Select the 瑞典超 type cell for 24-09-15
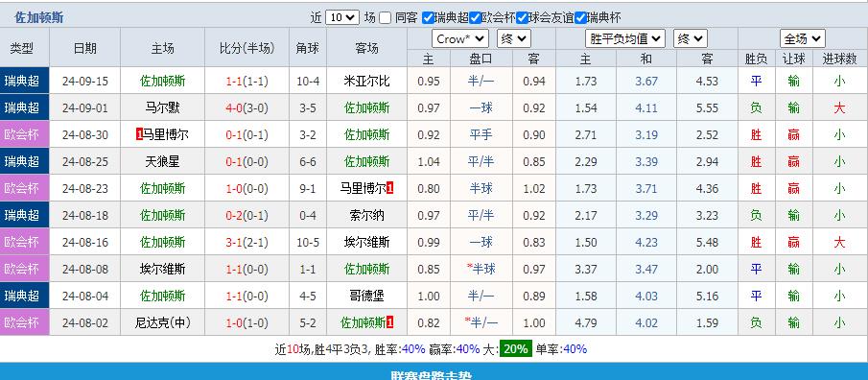 pyautogui.click(x=24, y=81)
